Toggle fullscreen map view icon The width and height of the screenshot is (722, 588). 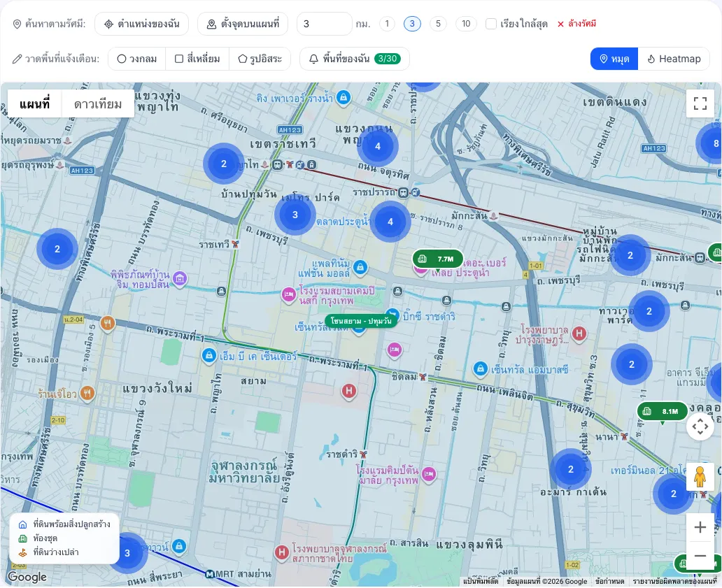[700, 103]
